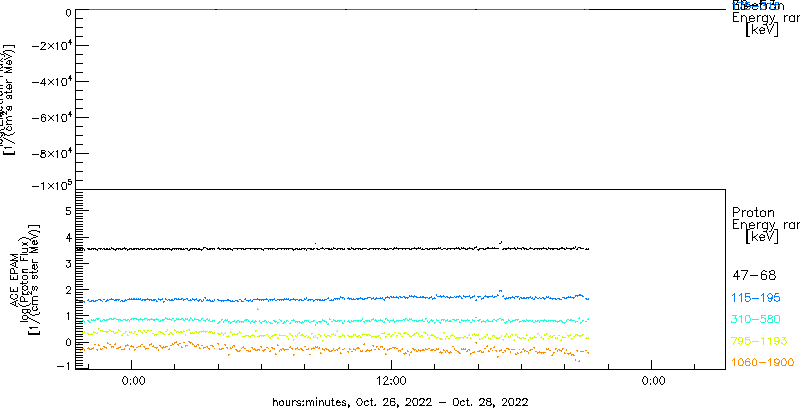Click the tick label 3 on proton panel
Viewport: 800px width, 410px height.
coord(68,264)
